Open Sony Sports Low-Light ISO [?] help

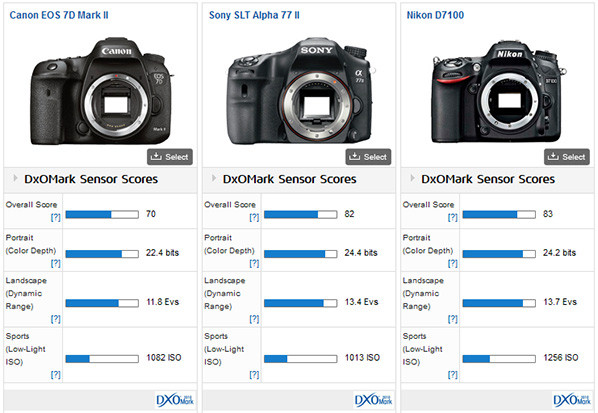pyautogui.click(x=254, y=374)
